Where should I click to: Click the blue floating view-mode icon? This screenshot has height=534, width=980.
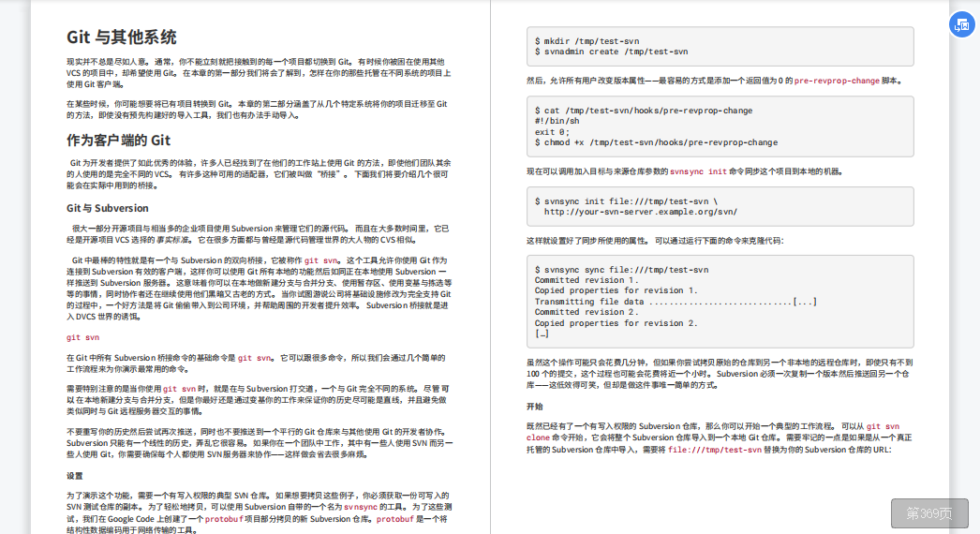click(962, 25)
